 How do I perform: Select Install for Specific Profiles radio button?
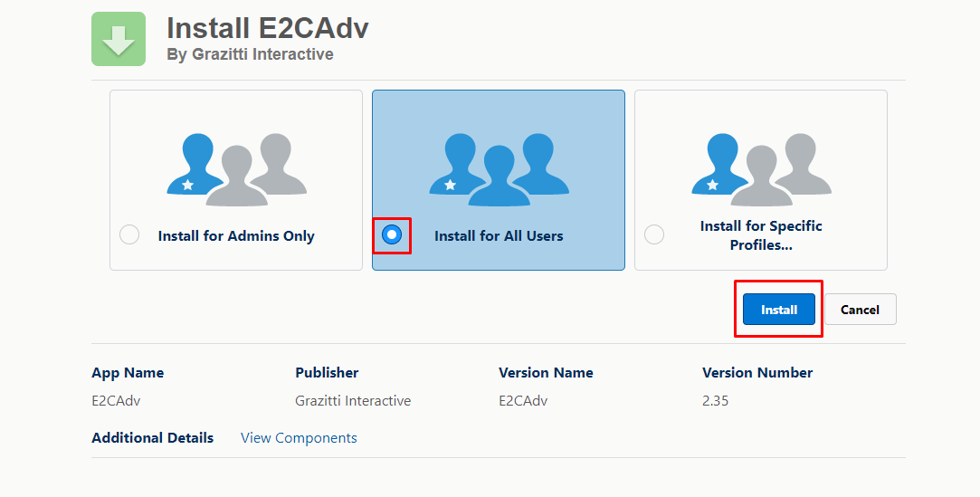click(654, 235)
